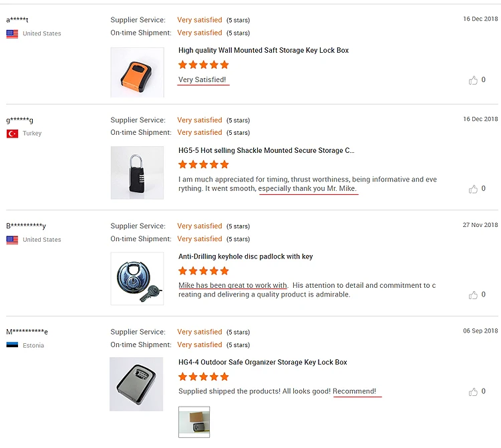Click the US flag for reviewer B**********y
This screenshot has height=448, width=501.
coord(12,240)
